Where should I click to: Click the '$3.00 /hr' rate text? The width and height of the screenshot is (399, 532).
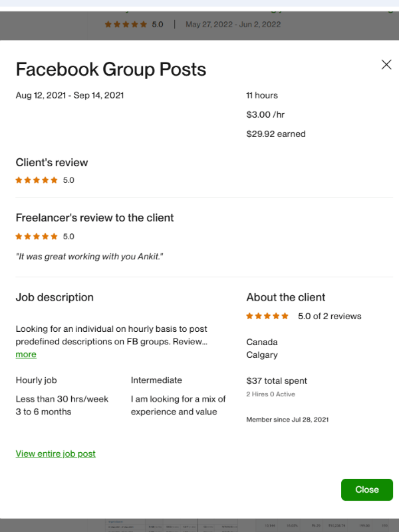(266, 114)
